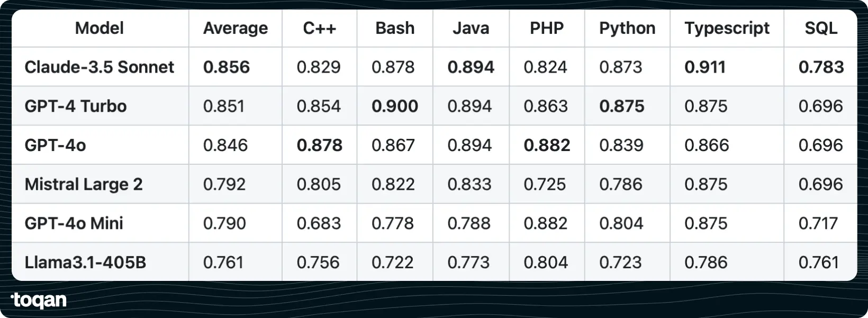Screen dimensions: 868x318
Task: Click Claude's bold 0.783 SQL score
Action: click(x=821, y=67)
